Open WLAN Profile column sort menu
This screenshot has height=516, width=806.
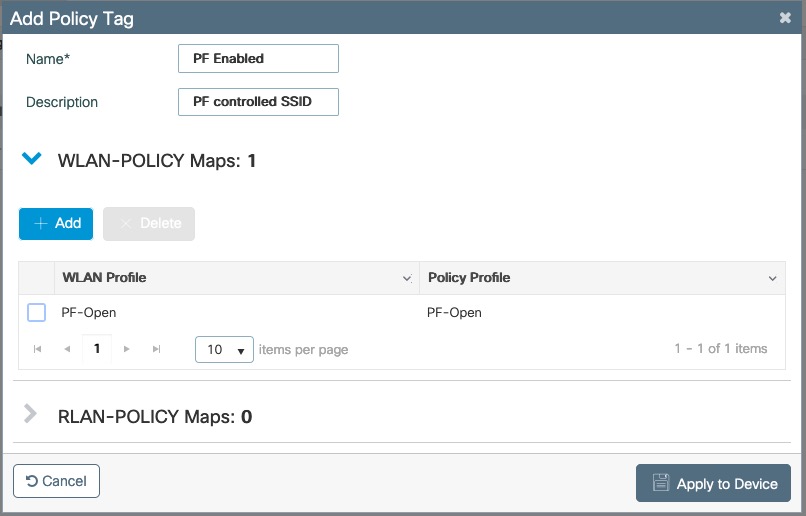click(407, 278)
